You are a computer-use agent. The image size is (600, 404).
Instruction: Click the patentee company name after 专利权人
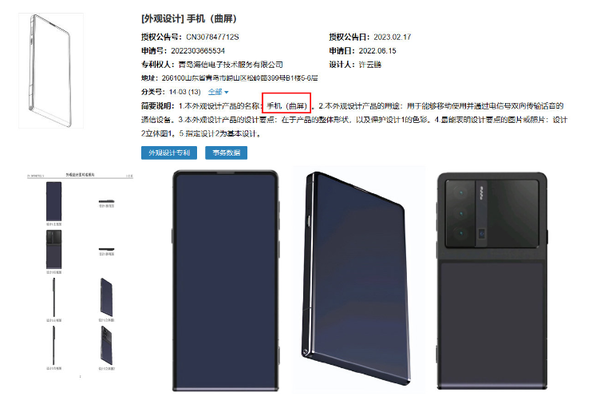click(231, 65)
